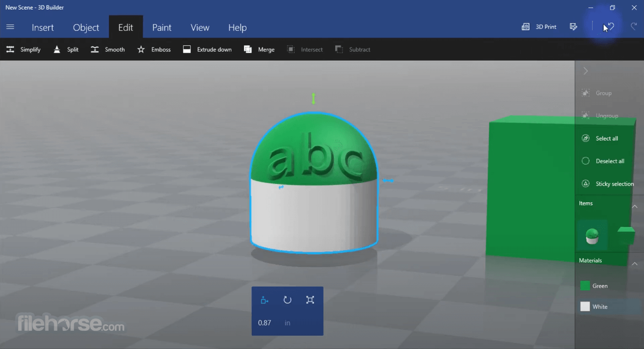
Task: Click the Merge tool icon
Action: tap(247, 49)
